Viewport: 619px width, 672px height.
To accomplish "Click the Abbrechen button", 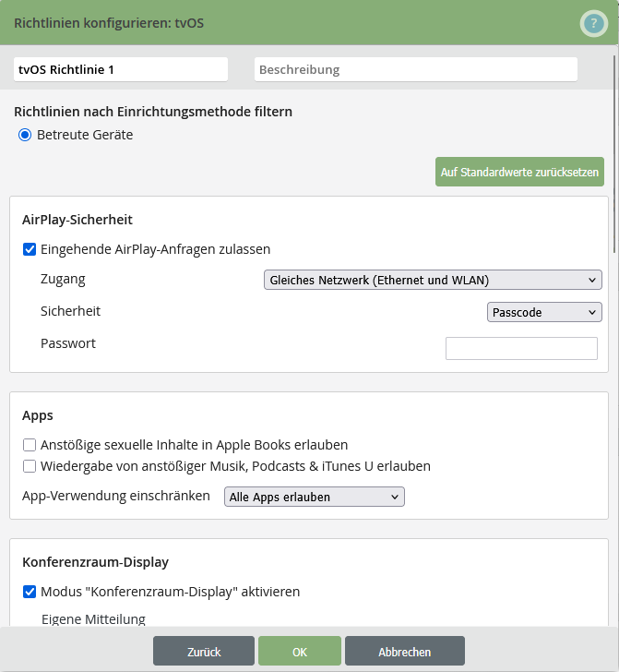I will click(404, 651).
